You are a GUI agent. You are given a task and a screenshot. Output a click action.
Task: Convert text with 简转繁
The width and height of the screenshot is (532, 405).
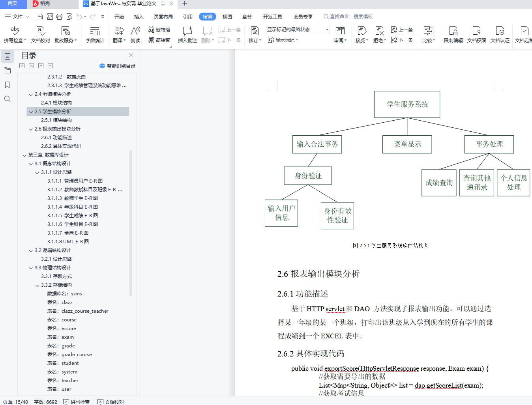[x=159, y=40]
